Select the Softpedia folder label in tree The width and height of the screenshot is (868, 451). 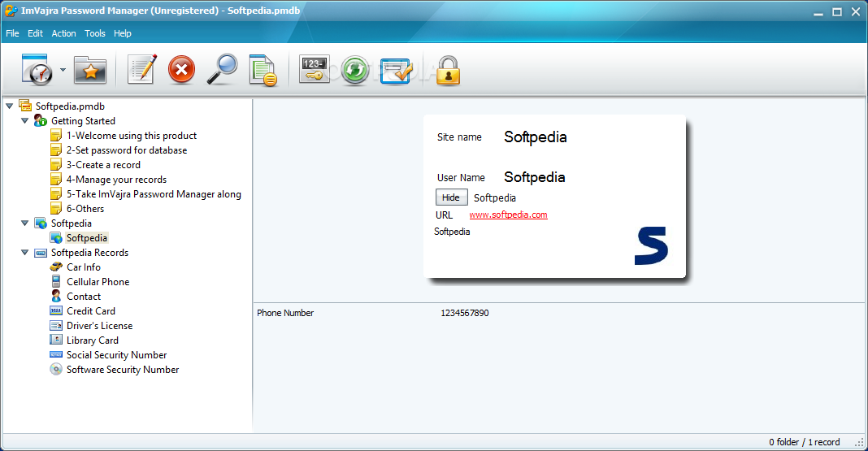point(72,223)
